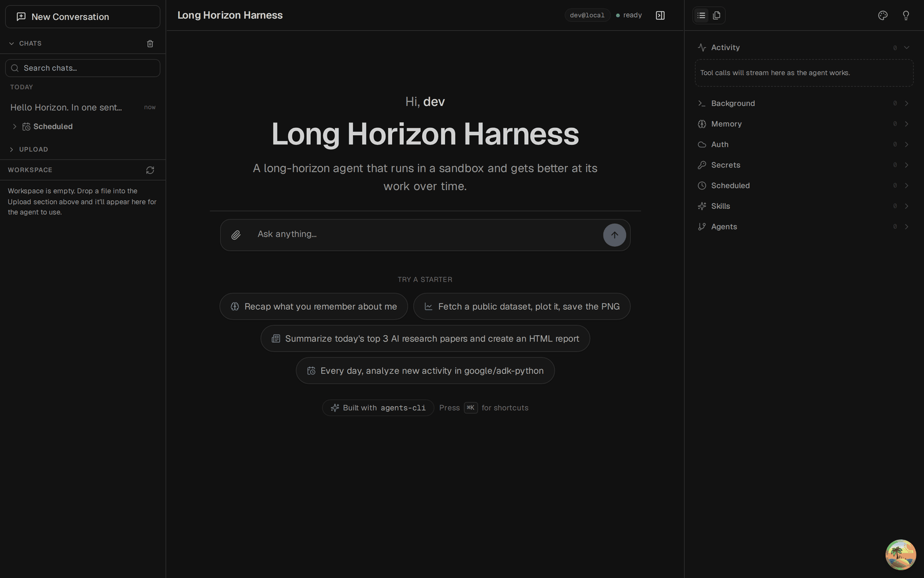Expand the UPLOAD section
Screen dimensions: 924x578
pyautogui.click(x=12, y=149)
